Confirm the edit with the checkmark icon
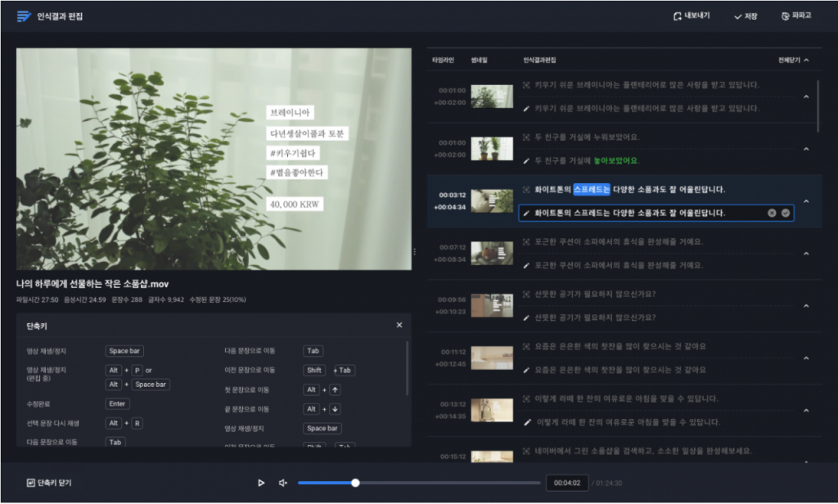The height and width of the screenshot is (504, 838). click(786, 213)
